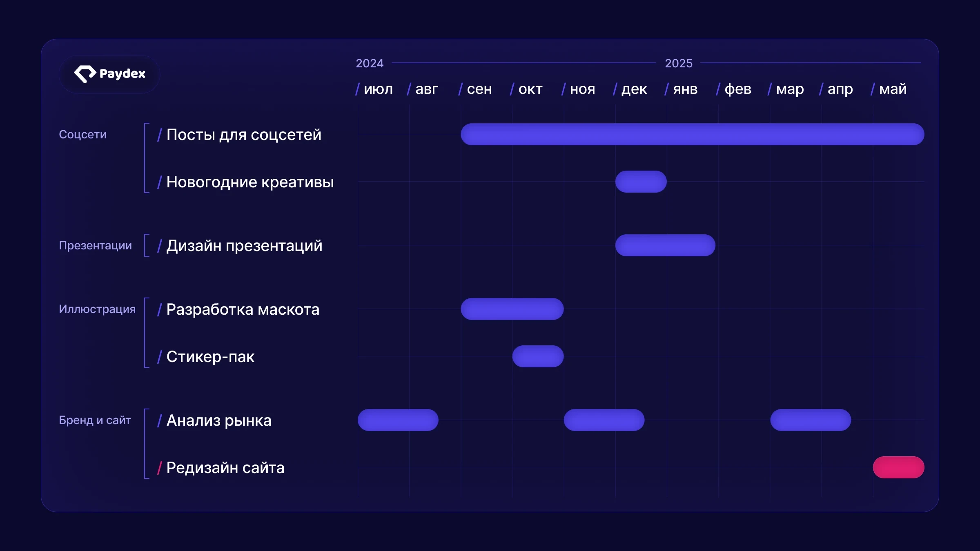Click the Анализ рынка task name
980x551 pixels.
point(219,420)
